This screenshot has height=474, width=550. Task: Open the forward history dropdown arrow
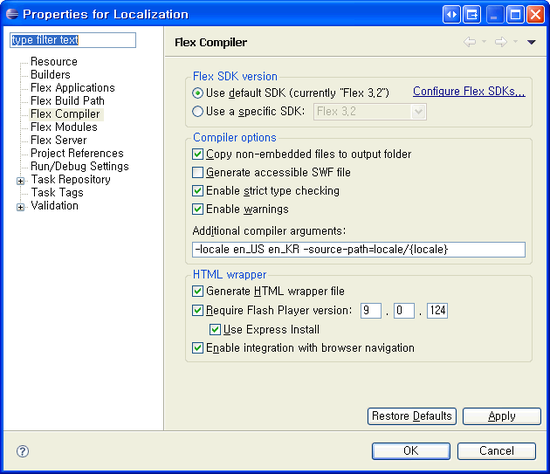pyautogui.click(x=515, y=42)
